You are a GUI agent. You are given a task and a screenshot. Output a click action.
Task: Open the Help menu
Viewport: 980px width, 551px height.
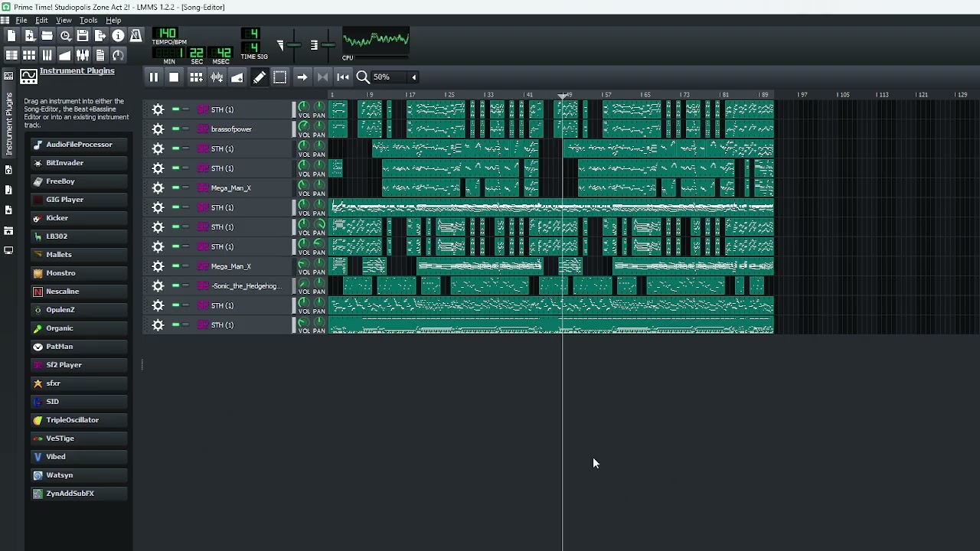[x=113, y=21]
